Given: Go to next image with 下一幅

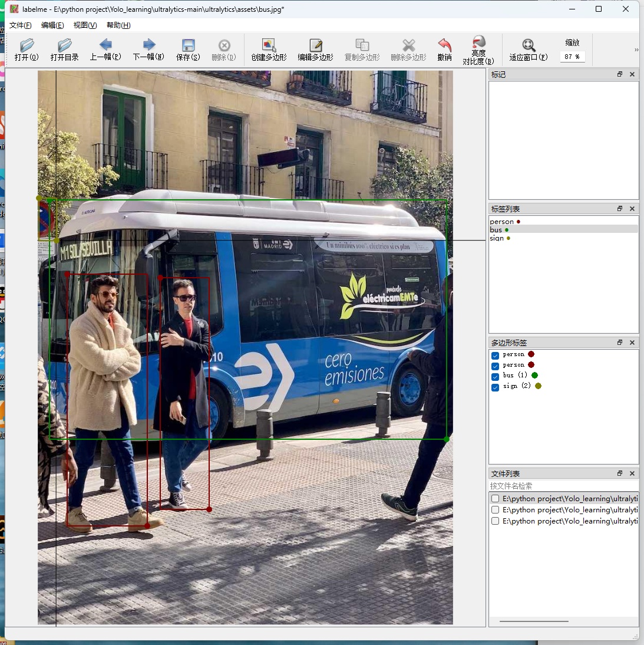Looking at the screenshot, I should pyautogui.click(x=148, y=50).
